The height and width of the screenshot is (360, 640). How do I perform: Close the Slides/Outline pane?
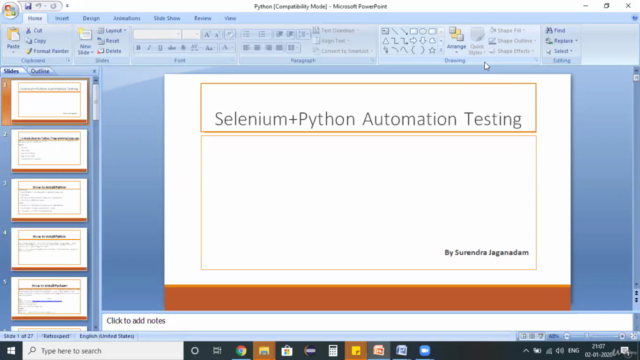[x=94, y=71]
